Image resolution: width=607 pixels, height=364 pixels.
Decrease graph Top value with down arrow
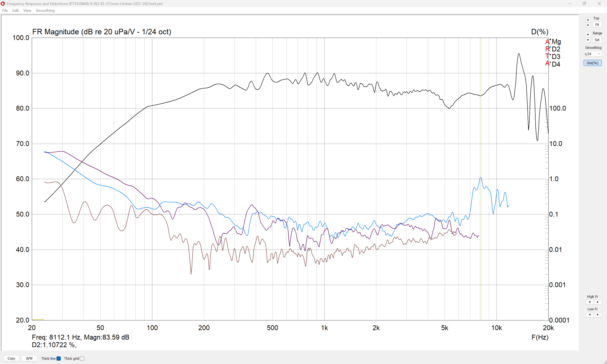[588, 25]
